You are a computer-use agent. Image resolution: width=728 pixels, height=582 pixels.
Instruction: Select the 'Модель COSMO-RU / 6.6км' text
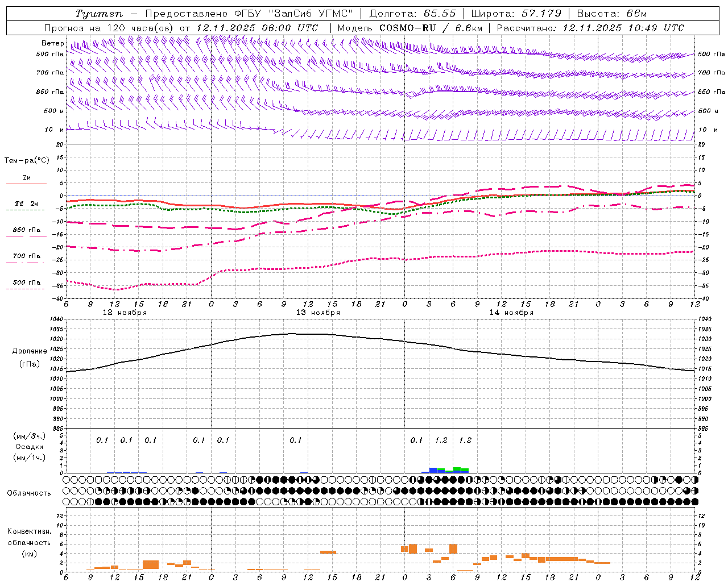pyautogui.click(x=410, y=28)
